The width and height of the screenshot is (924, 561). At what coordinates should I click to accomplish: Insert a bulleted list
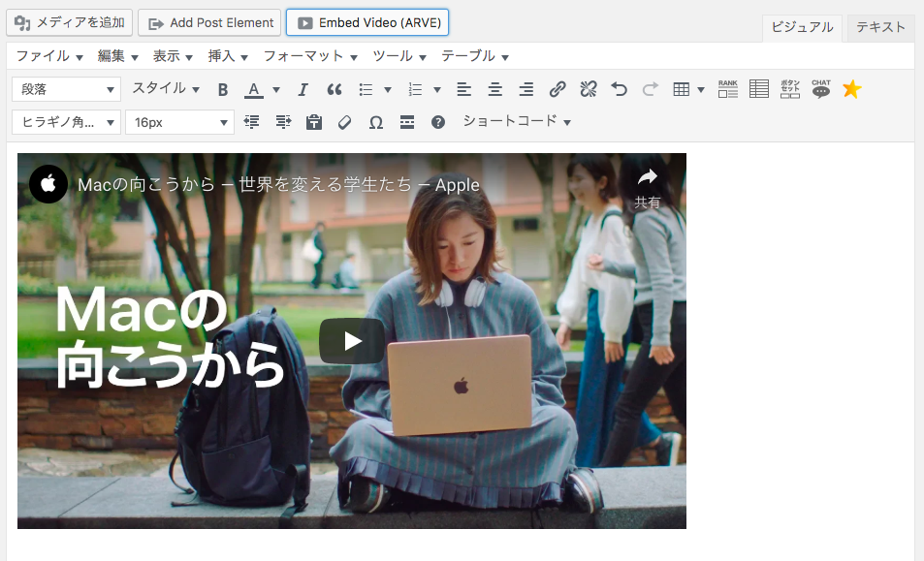(x=366, y=89)
